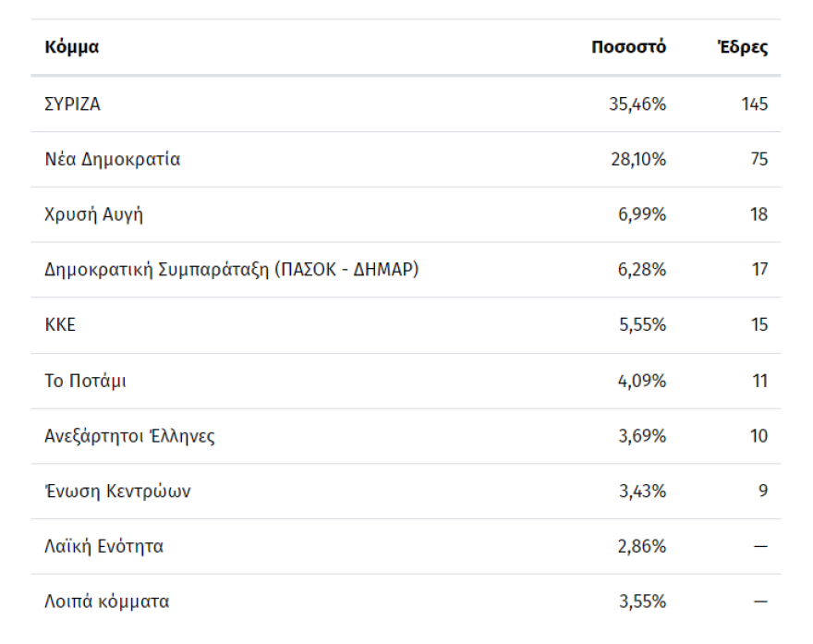Select the ΣΥΡΙΖΑ party name

tap(73, 104)
